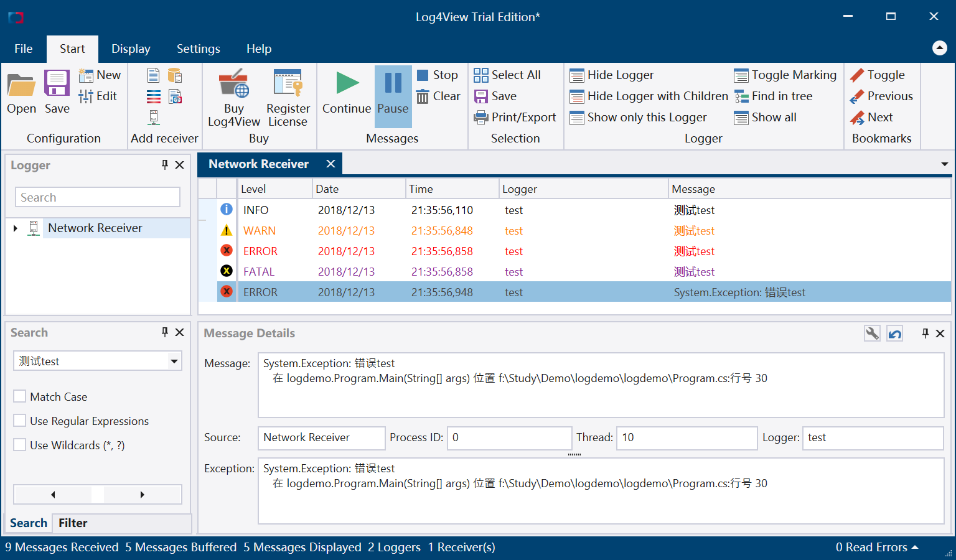
Task: Select Network Receiver in the logger tree
Action: 95,228
